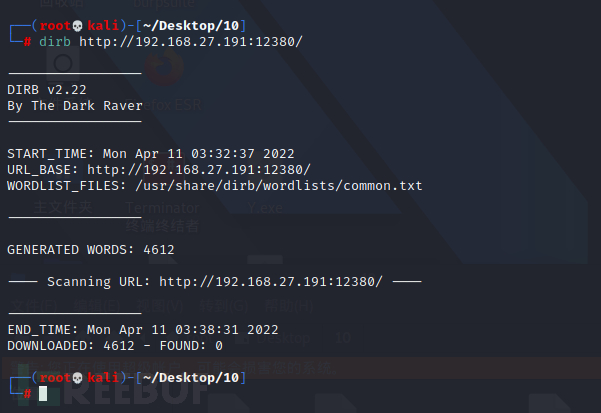Click the faint Terminator desktop shortcut label
Screen dimensions: 601x413
(162, 209)
